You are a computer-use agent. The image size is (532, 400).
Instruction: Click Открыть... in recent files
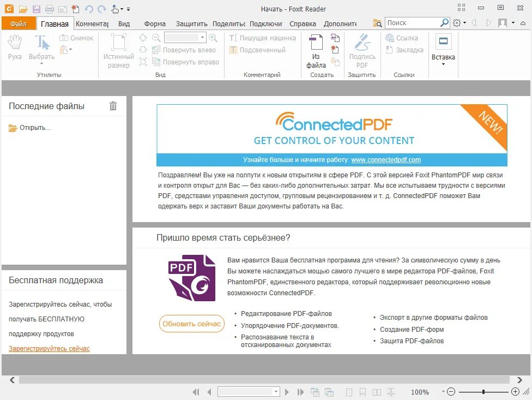pyautogui.click(x=29, y=128)
